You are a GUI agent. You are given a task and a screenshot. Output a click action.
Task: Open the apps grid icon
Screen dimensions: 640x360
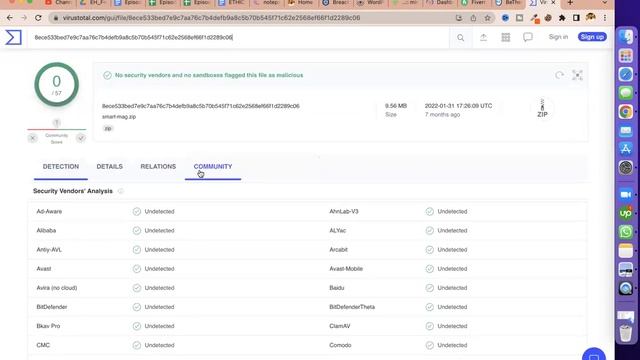pyautogui.click(x=505, y=38)
